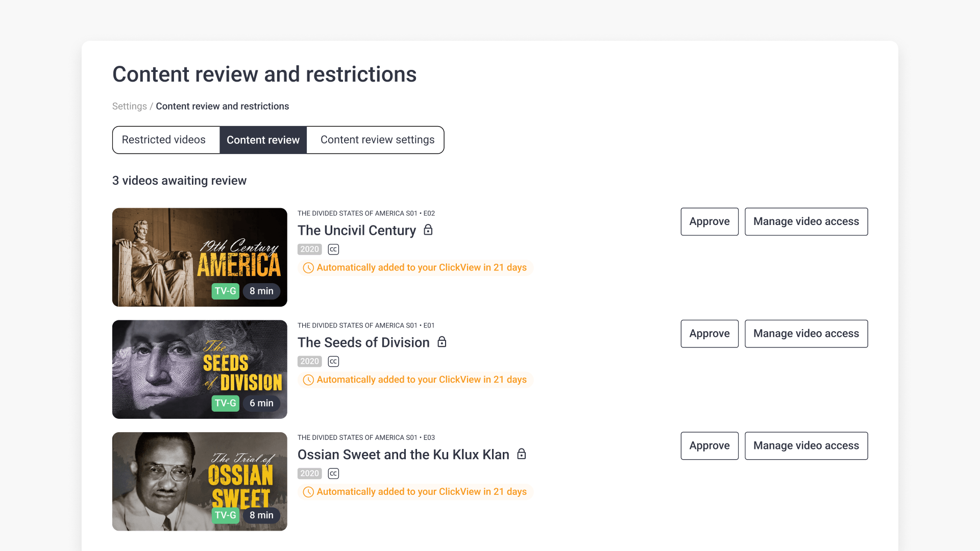Open The Uncivil Century video thumbnail
The width and height of the screenshot is (980, 551).
(x=199, y=257)
